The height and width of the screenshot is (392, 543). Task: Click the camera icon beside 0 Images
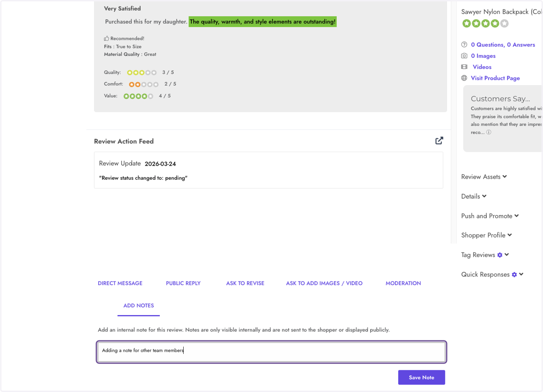464,56
